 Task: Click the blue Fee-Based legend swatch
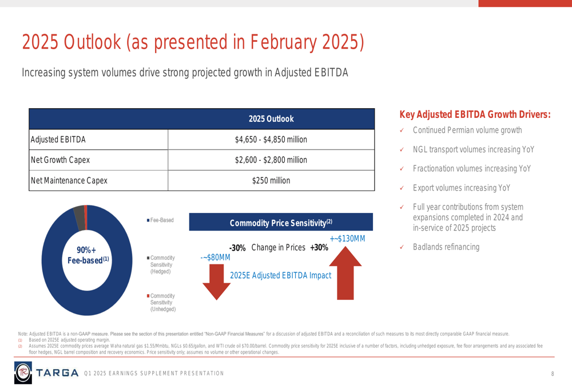click(148, 220)
